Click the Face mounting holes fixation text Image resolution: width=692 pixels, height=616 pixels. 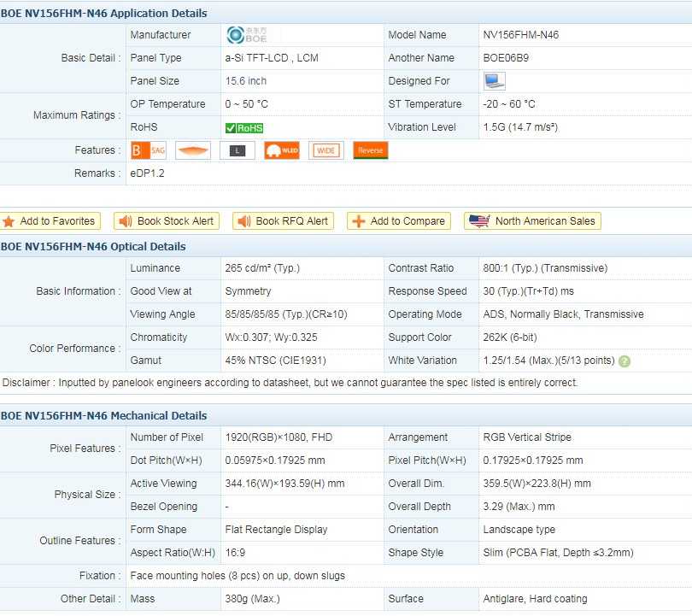[x=238, y=576]
